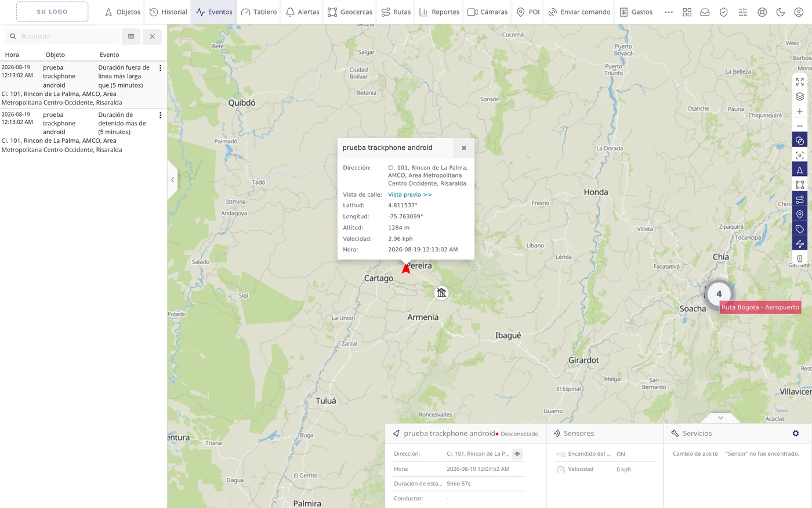Toggle routes visibility on map
The image size is (812, 508).
800,200
